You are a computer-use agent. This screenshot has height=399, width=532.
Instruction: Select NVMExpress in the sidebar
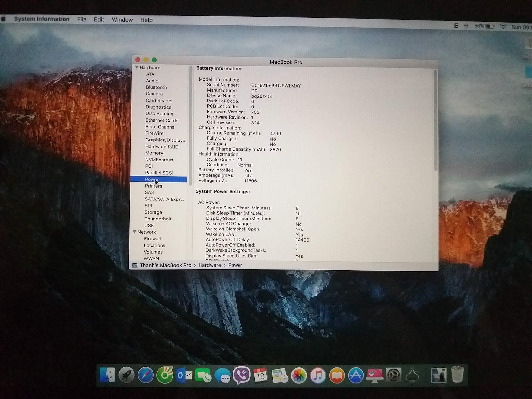tap(159, 160)
